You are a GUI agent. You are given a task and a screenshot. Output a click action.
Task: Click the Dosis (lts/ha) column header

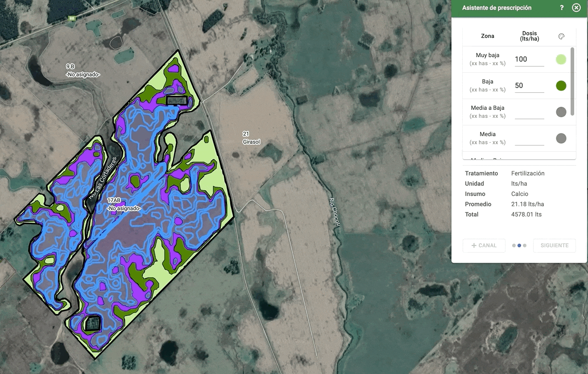coord(530,36)
